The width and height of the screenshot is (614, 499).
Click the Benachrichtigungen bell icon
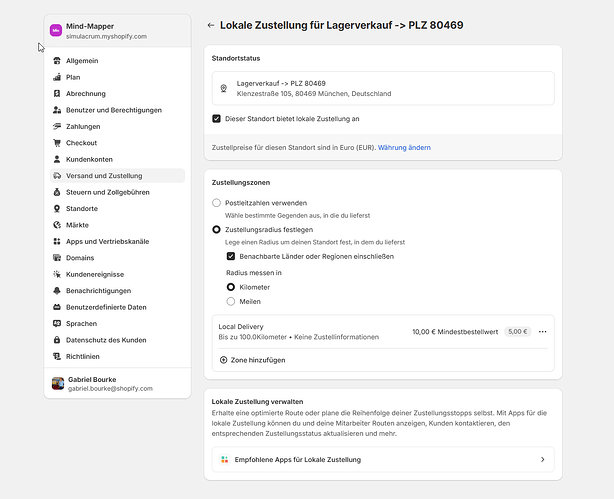point(57,291)
